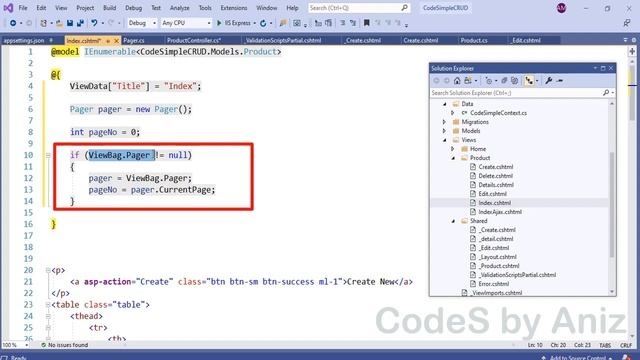
Task: Click the Open File toolbar icon
Action: [x=59, y=23]
